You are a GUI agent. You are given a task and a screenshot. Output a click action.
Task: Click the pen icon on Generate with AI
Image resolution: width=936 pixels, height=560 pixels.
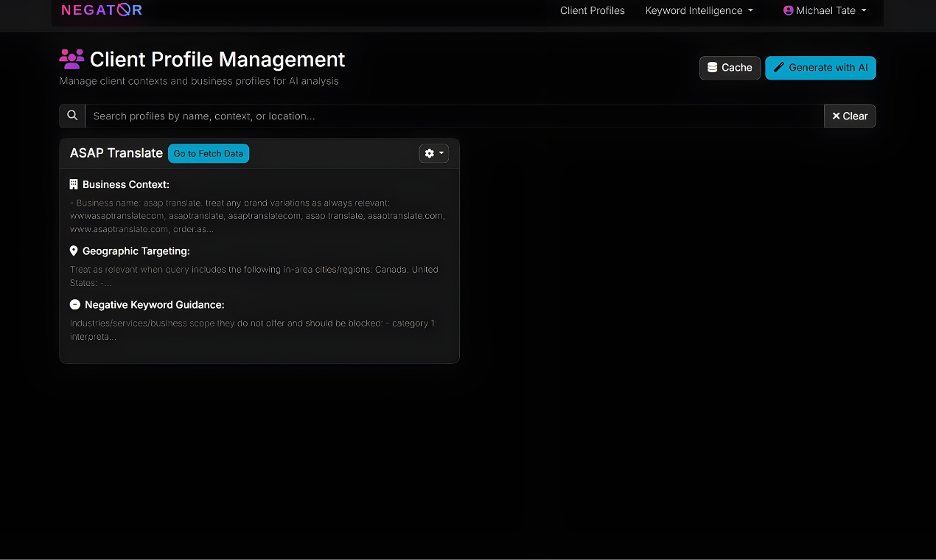point(778,68)
